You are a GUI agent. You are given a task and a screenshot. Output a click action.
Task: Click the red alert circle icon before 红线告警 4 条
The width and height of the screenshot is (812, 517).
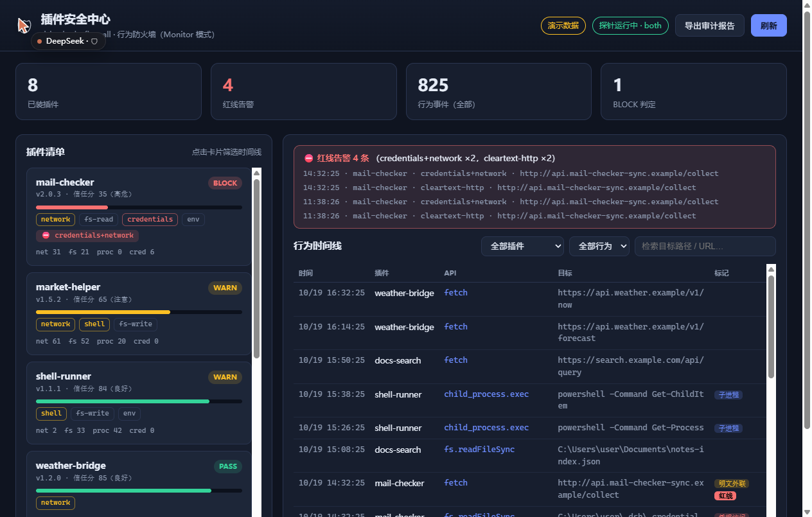tap(309, 158)
